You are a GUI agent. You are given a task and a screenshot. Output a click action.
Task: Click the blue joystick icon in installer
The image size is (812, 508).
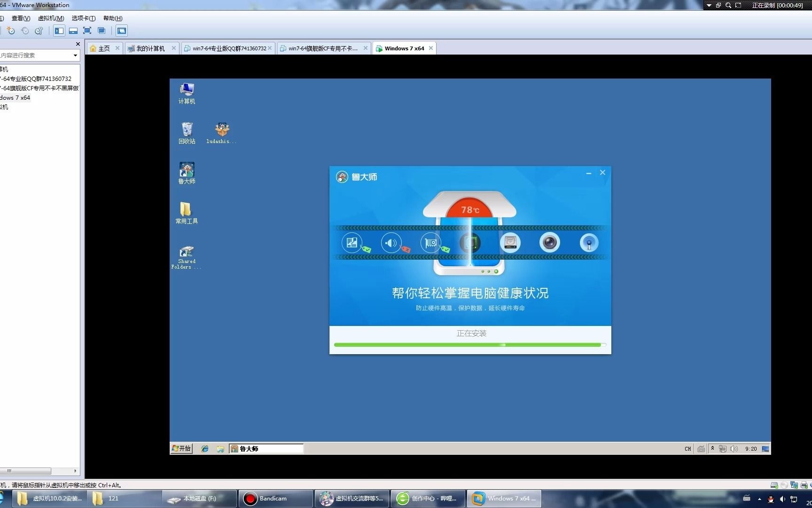point(589,243)
